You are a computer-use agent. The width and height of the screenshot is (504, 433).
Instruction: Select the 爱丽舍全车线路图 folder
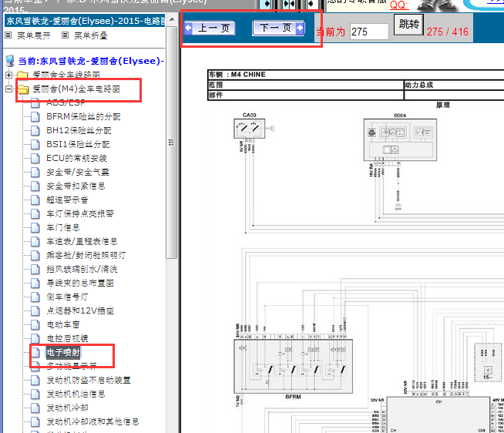(x=66, y=75)
